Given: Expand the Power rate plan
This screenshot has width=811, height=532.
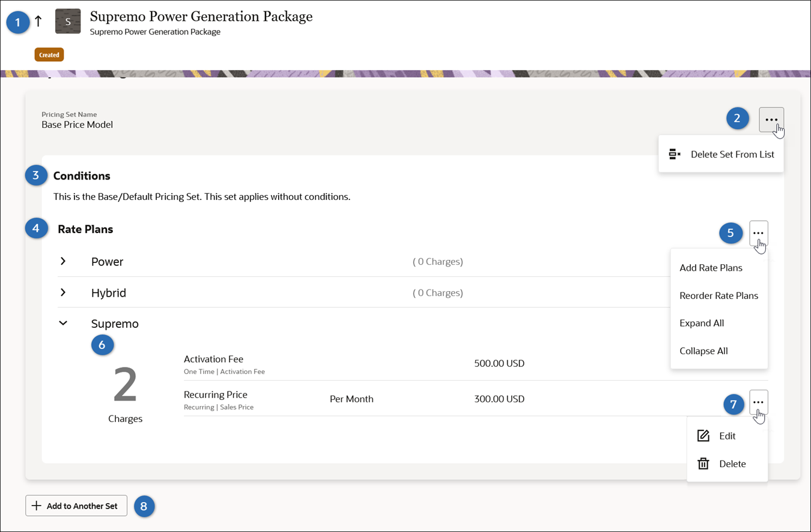Looking at the screenshot, I should point(62,261).
